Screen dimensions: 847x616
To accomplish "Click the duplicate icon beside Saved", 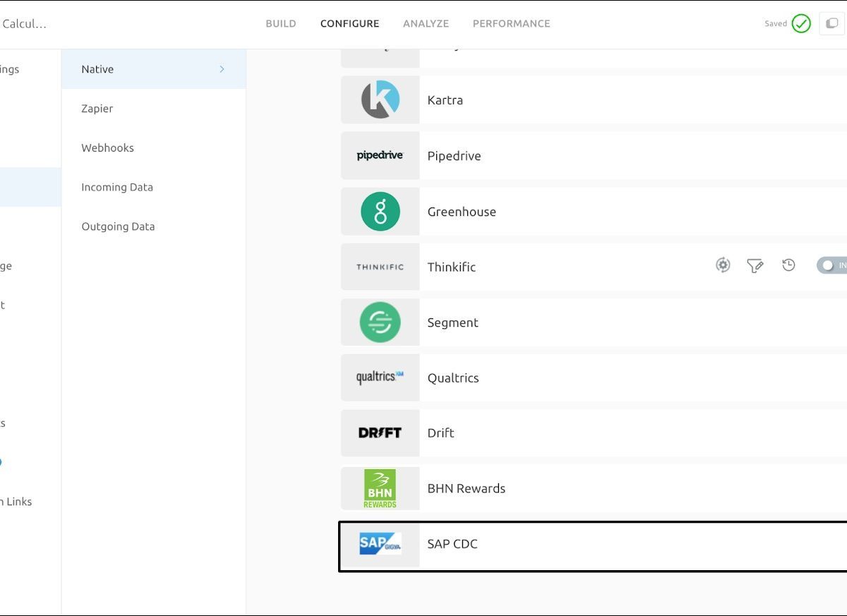I will coord(831,24).
